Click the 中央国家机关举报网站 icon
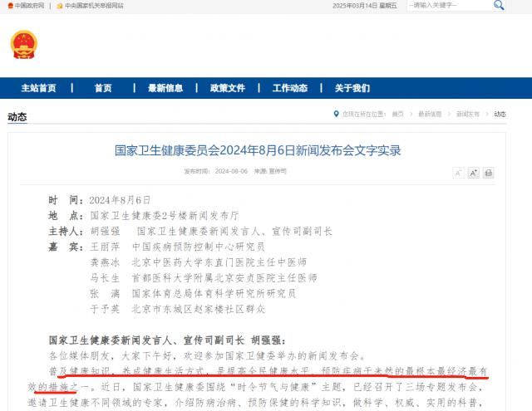The width and height of the screenshot is (532, 411). (58, 5)
